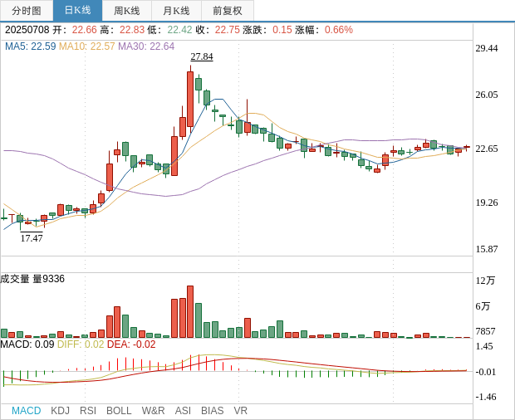Click the closing price 22.75 value
Image resolution: width=515 pixels, height=420 pixels.
[228, 30]
